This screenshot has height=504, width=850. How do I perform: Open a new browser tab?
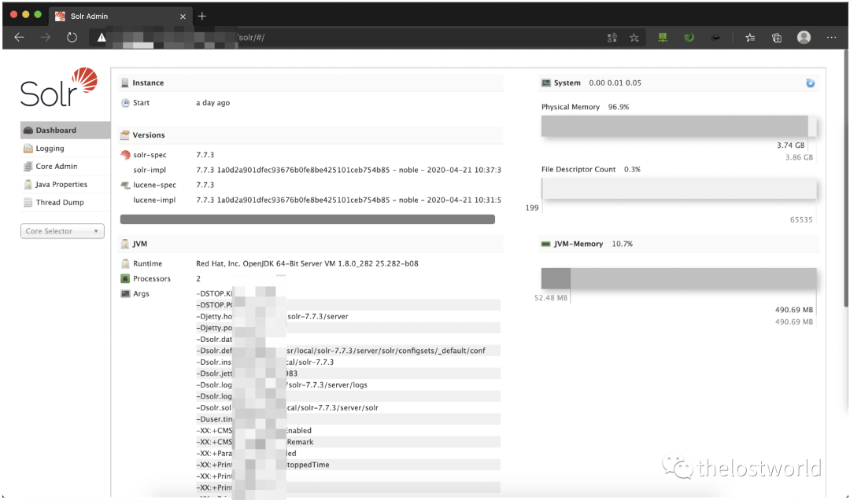coord(202,17)
